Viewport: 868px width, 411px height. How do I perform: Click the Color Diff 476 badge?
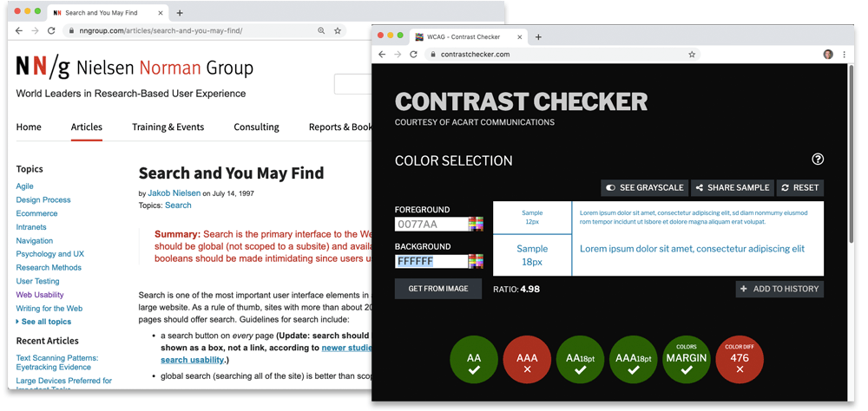pyautogui.click(x=740, y=360)
